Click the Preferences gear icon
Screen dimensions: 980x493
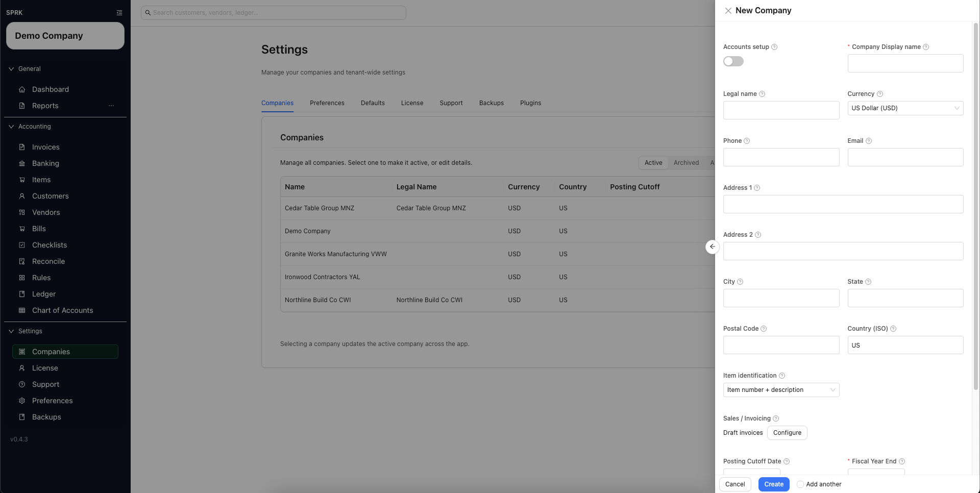(22, 401)
